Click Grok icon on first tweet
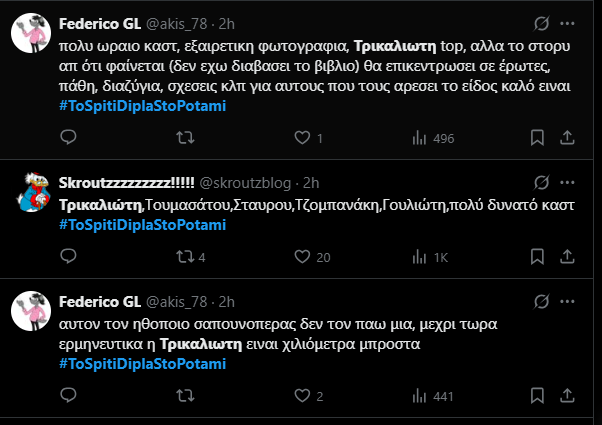Screen dimensions: 602x425 pos(540,23)
